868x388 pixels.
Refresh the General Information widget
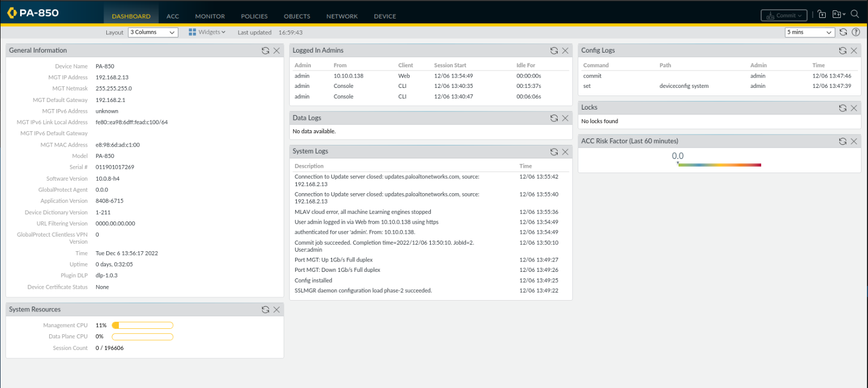[265, 50]
